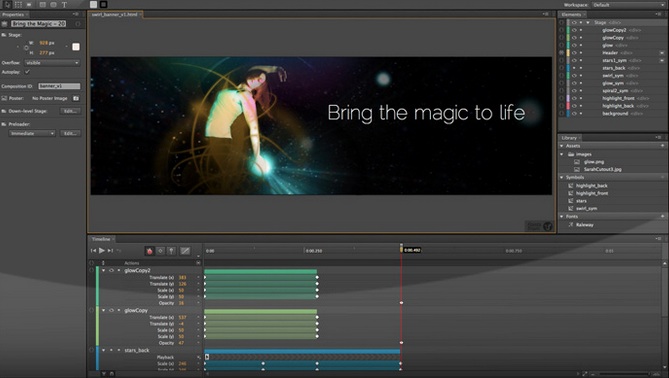Select the Rounded Rectangle tool

pos(53,5)
